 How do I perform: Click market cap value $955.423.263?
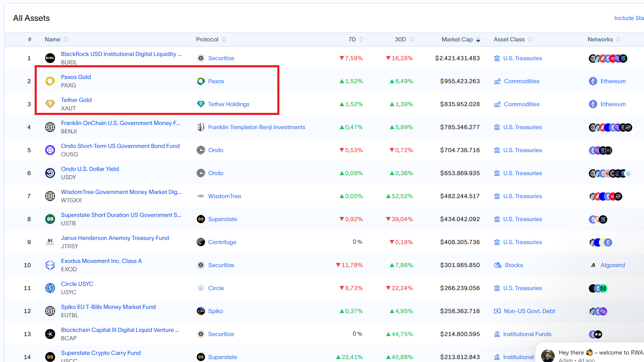pos(460,81)
